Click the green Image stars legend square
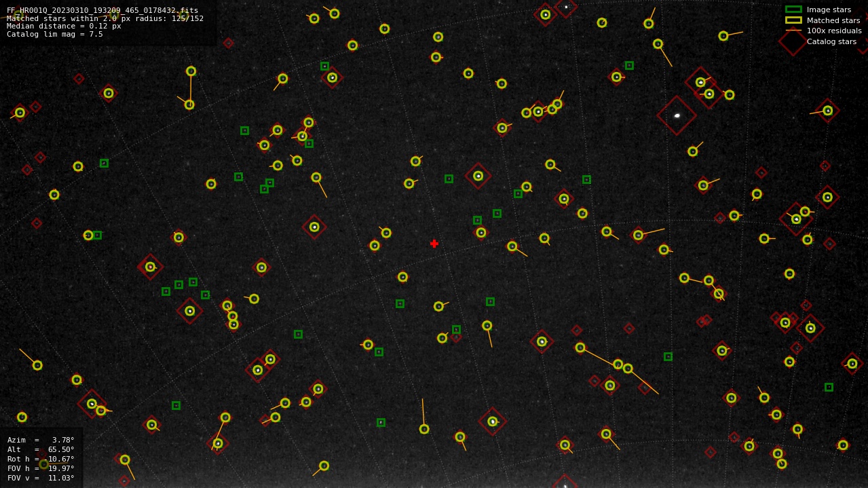This screenshot has height=488, width=868. [x=793, y=10]
